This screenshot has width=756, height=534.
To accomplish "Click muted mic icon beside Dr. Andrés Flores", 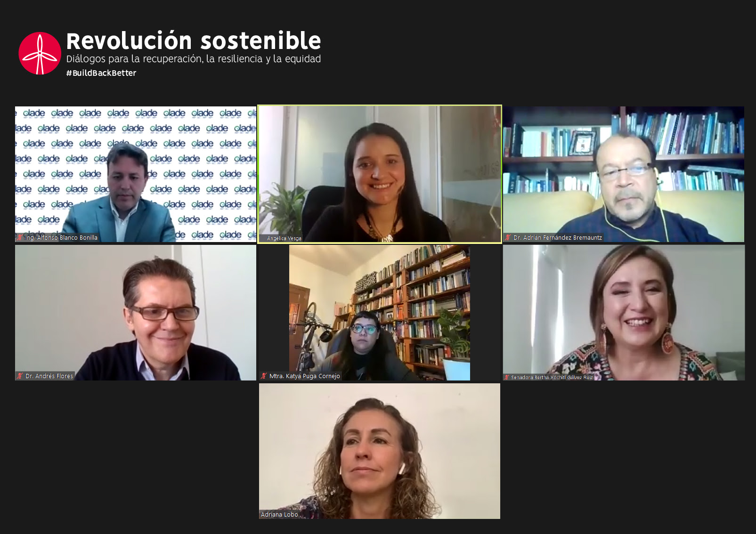I will (x=20, y=376).
